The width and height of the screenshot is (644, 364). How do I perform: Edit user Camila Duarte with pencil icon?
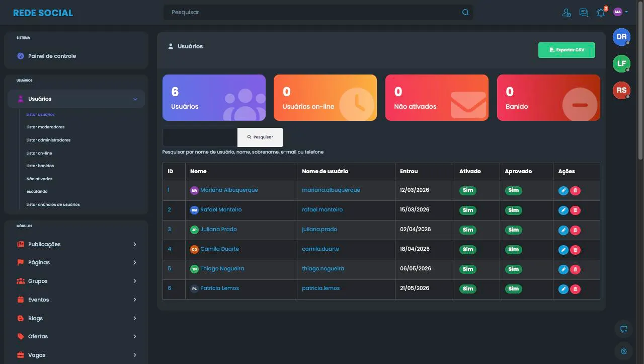click(x=563, y=250)
